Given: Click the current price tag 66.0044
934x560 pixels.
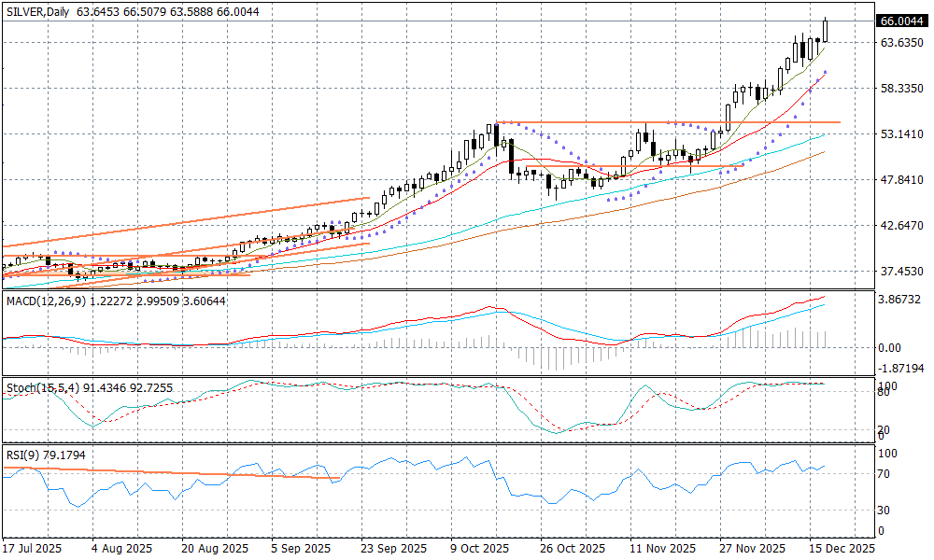Looking at the screenshot, I should (x=901, y=21).
